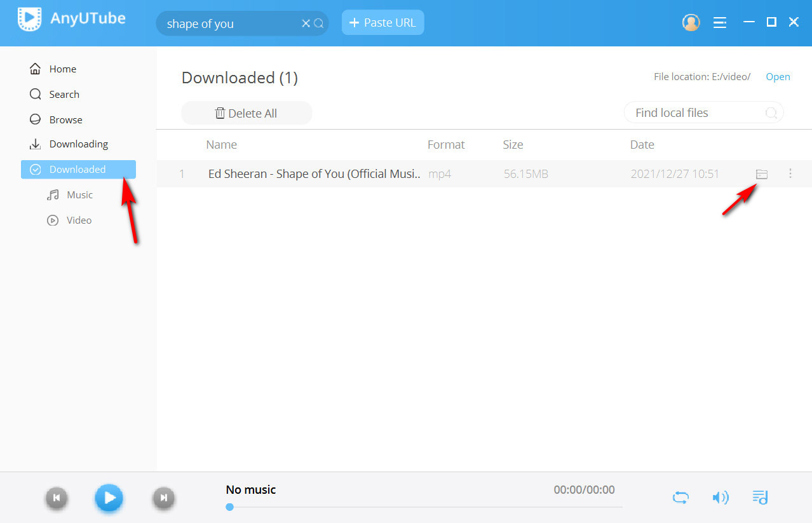This screenshot has height=523, width=812.
Task: Click the volume speaker icon
Action: (x=720, y=498)
